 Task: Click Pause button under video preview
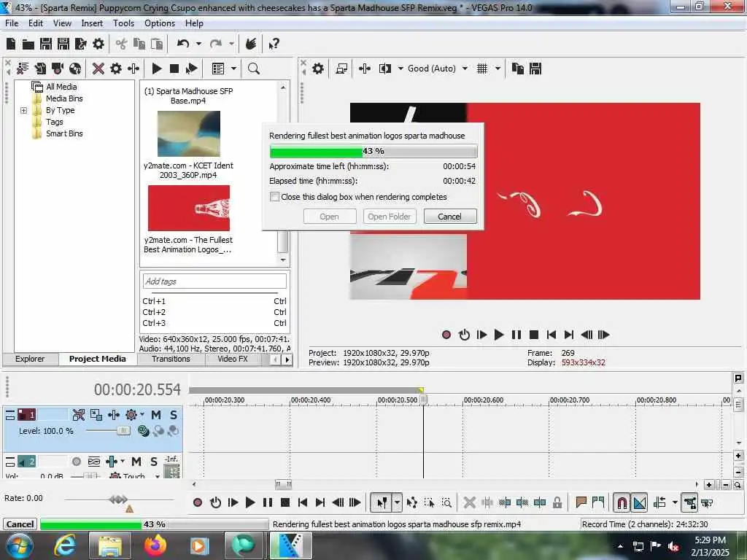516,335
